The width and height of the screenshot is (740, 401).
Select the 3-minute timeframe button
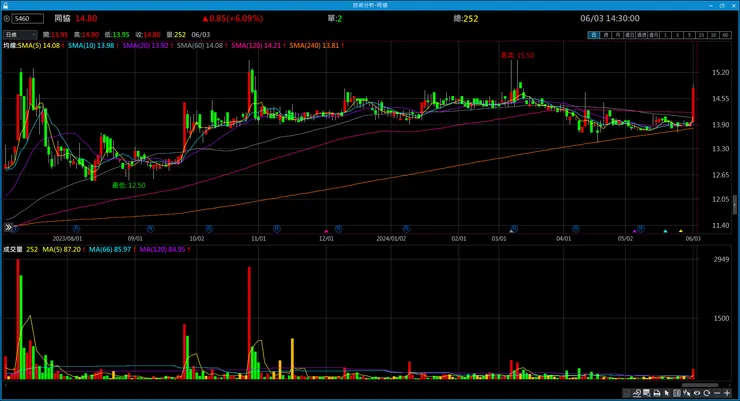[678, 35]
